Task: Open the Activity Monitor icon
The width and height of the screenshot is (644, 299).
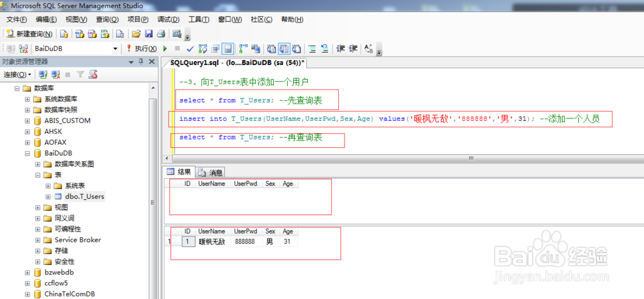Action: 177,33
